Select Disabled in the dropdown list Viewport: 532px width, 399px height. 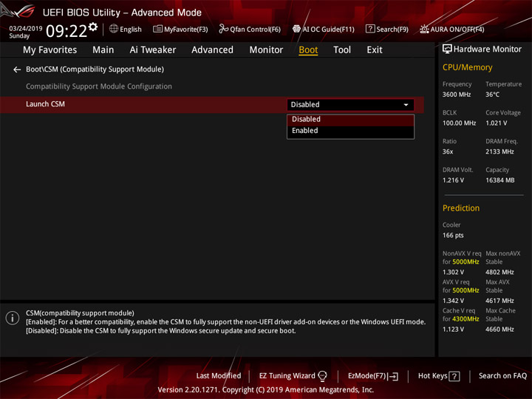pos(350,120)
